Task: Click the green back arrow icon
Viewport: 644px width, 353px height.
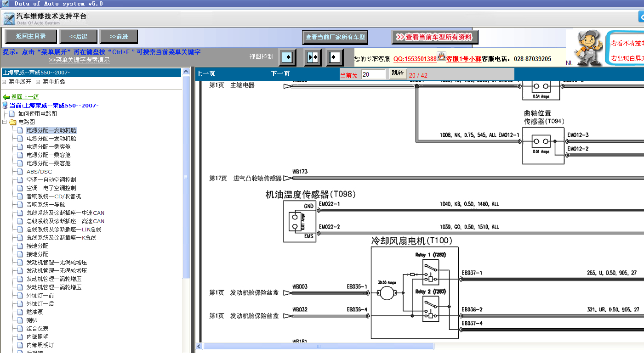Action: 6,97
